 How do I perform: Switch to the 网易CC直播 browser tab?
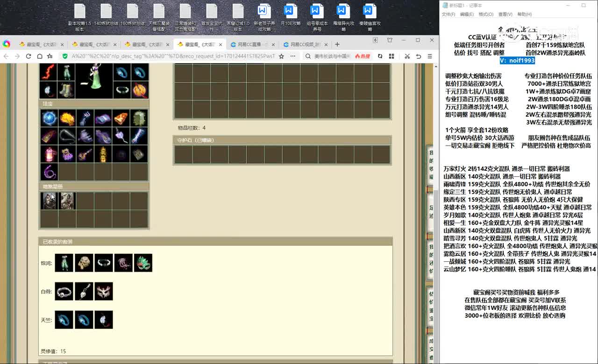pos(252,44)
